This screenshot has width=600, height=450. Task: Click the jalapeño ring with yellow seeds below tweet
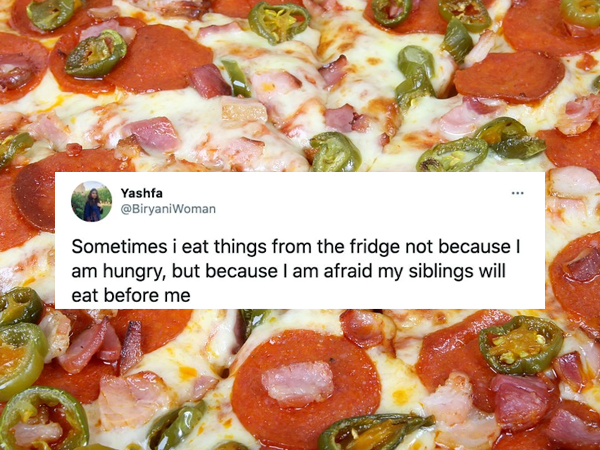[521, 346]
